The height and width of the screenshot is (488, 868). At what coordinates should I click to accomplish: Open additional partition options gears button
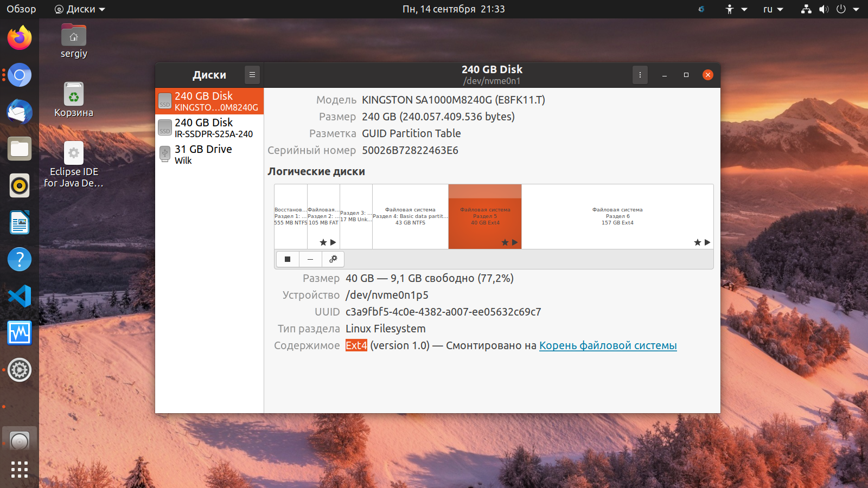333,259
